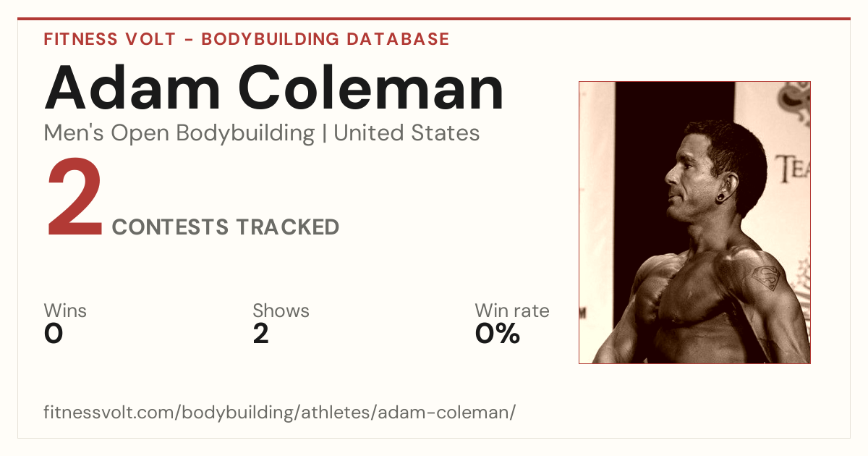Click the 0% win rate value

point(498,334)
